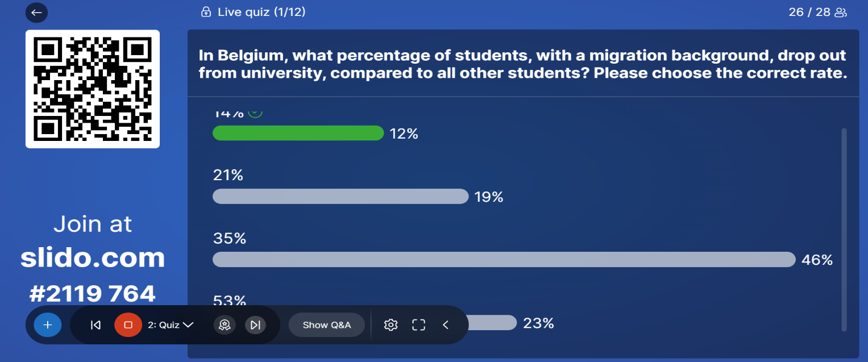Jump to previous quiz question
Viewport: 868px width, 362px height.
tap(96, 325)
